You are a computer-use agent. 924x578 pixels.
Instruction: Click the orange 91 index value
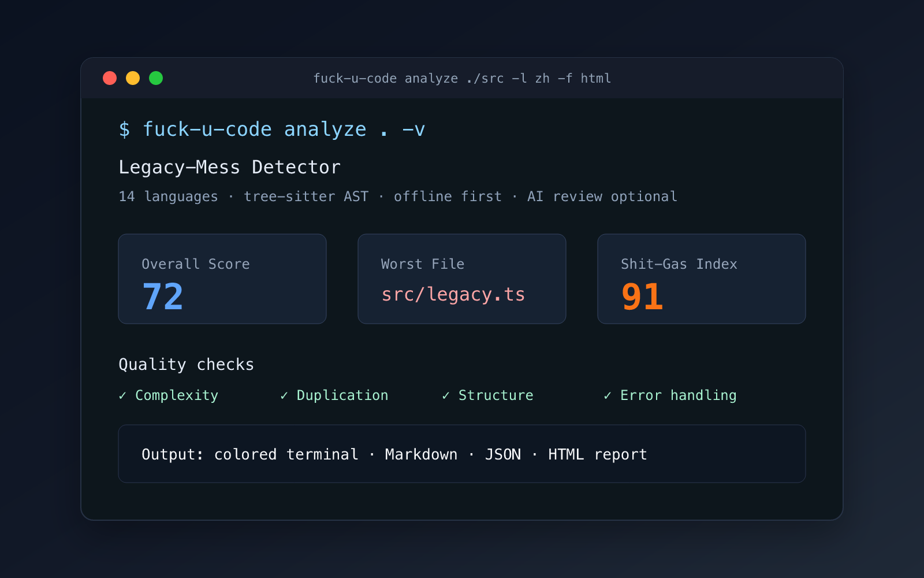tap(642, 297)
